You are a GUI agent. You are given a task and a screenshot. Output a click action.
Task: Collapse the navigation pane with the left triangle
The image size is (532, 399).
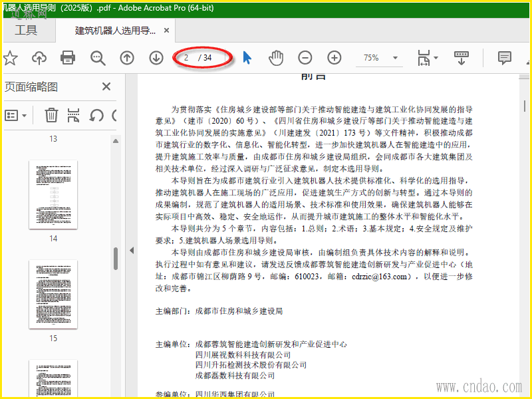coord(132,251)
